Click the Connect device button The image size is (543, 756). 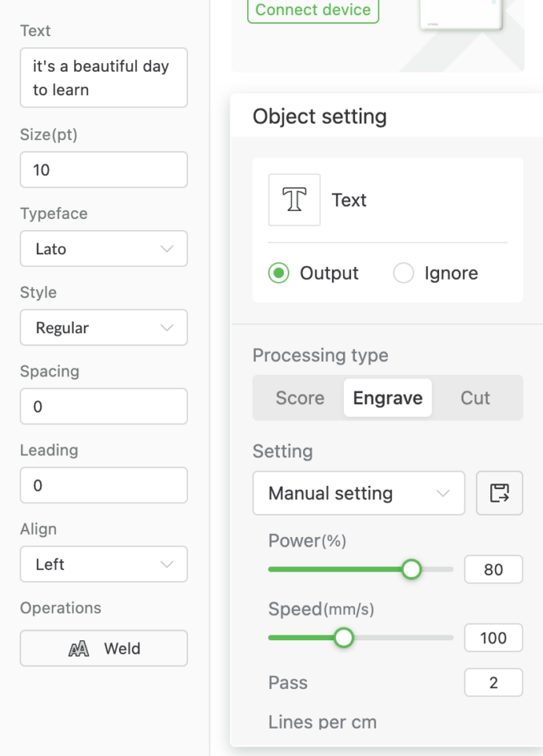[312, 10]
